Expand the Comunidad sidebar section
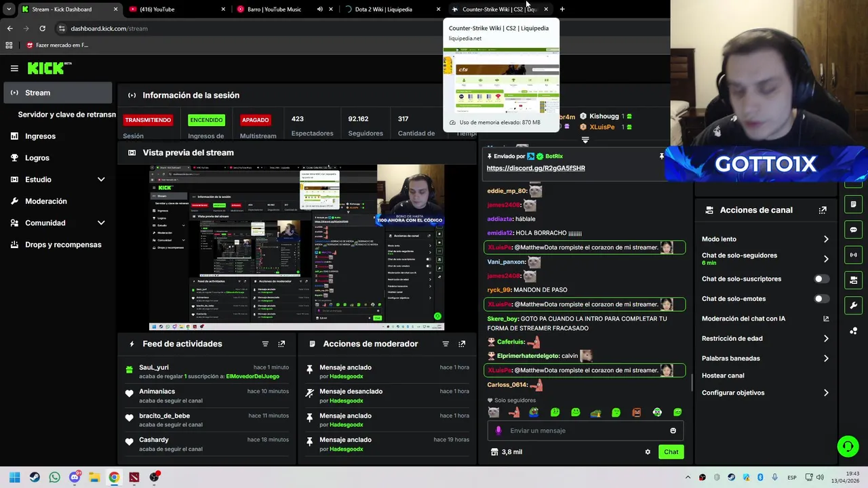The height and width of the screenshot is (488, 868). click(101, 223)
